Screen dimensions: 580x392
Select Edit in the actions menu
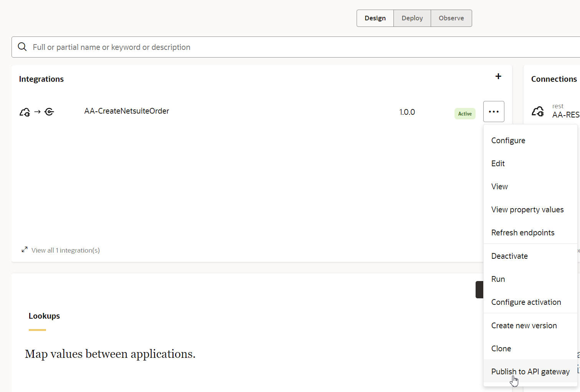tap(498, 164)
